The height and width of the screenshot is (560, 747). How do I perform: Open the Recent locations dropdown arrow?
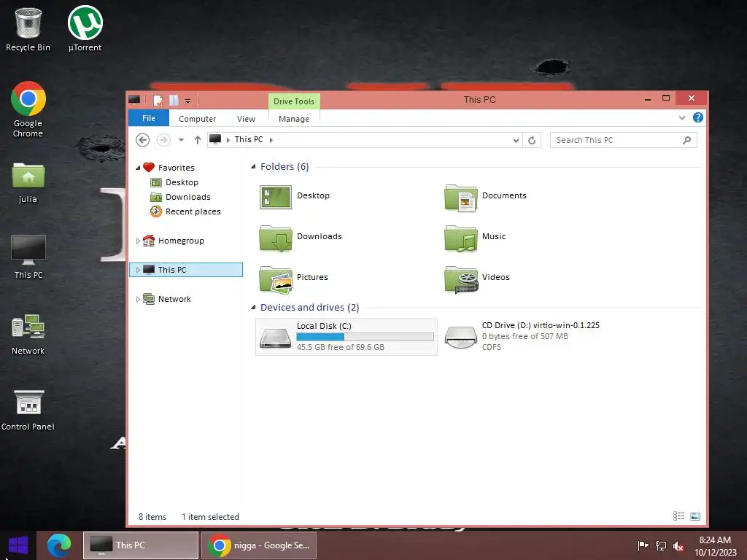[x=181, y=140]
